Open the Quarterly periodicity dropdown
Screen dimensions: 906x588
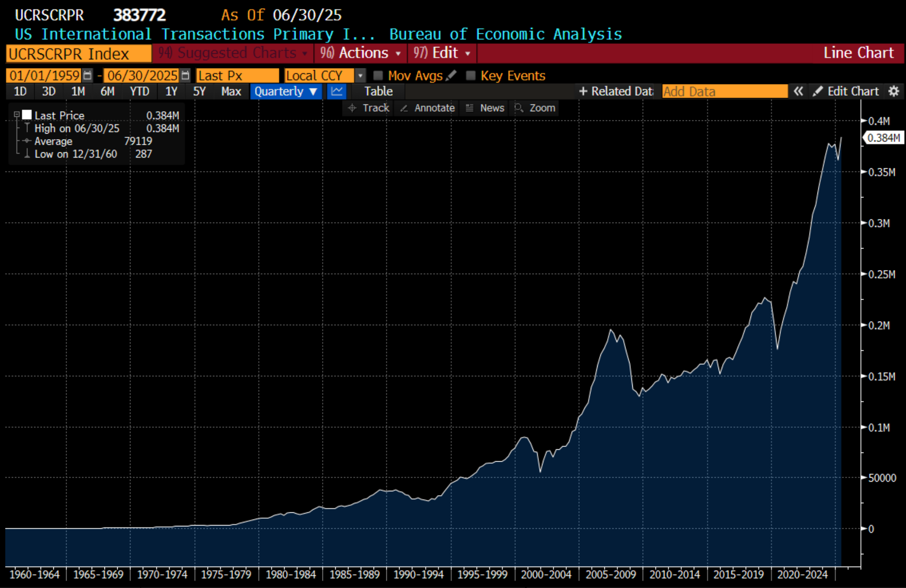tap(286, 91)
